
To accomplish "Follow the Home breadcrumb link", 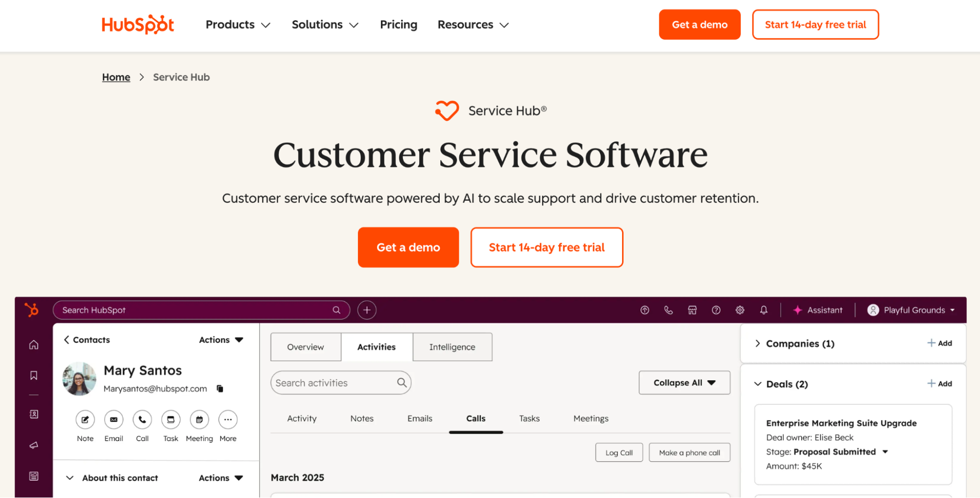I will [x=116, y=77].
